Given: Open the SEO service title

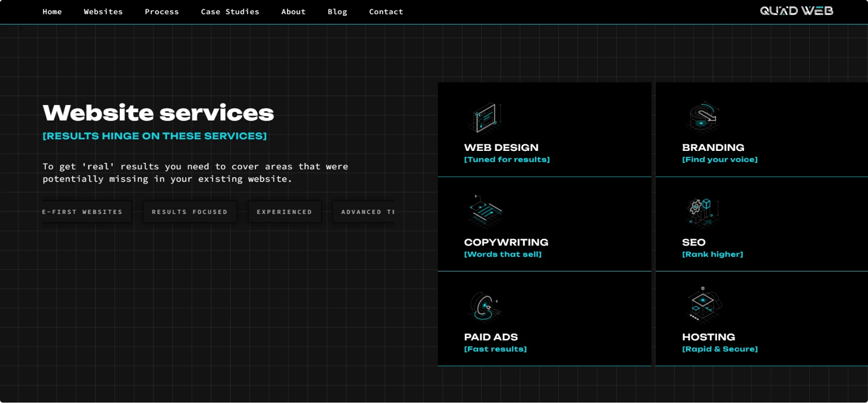Looking at the screenshot, I should (x=693, y=242).
